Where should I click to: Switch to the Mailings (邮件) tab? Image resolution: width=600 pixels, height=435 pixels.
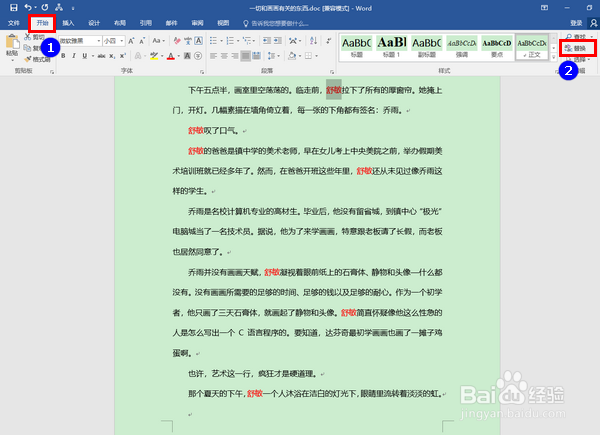pos(171,23)
